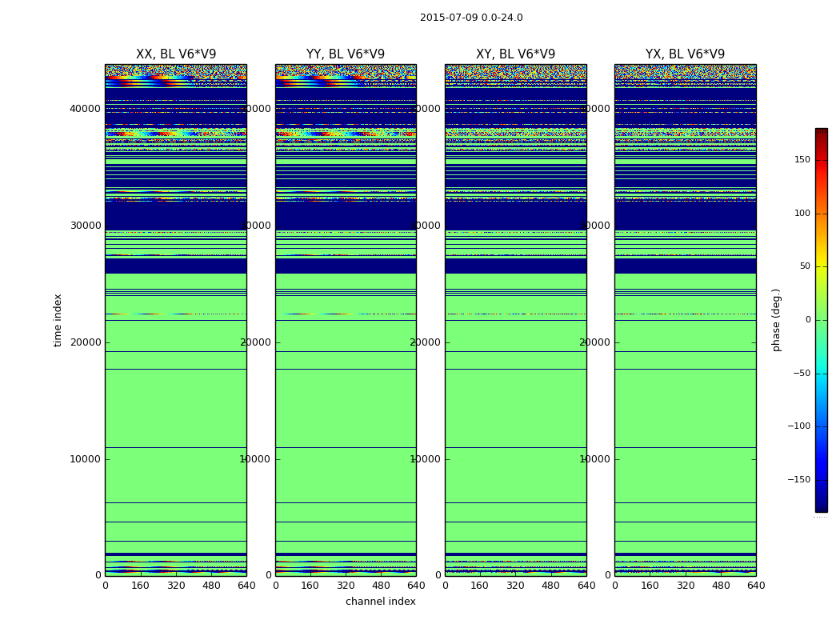The image size is (840, 640).
Task: Click the 150 tick on the colorbar
Action: 802,160
